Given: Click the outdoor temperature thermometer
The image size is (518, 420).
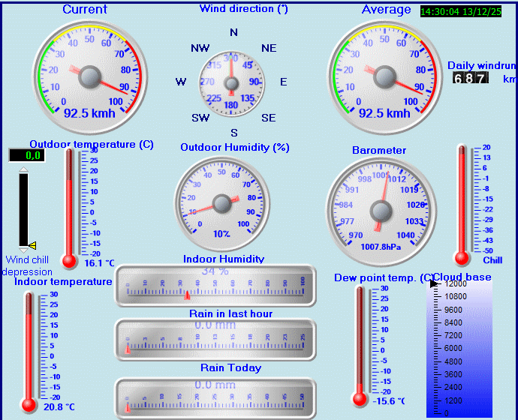Looking at the screenshot, I should point(70,206).
